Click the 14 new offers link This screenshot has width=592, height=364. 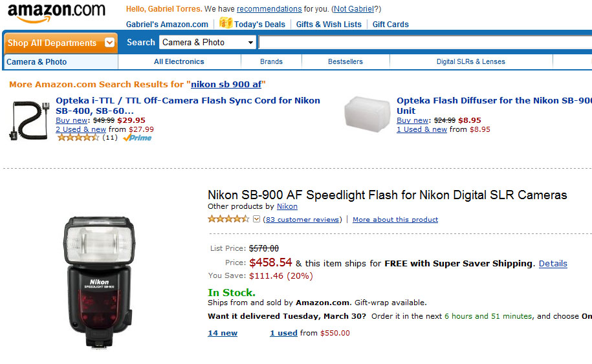[223, 334]
